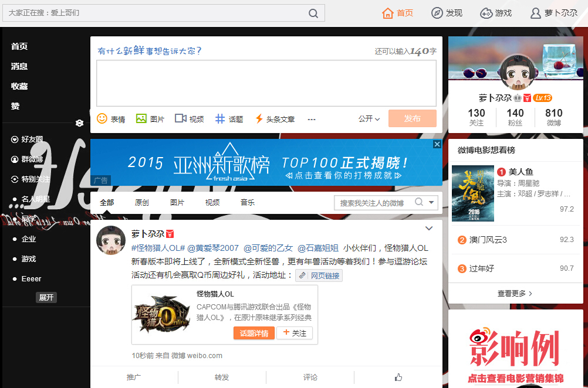This screenshot has width=588, height=388.
Task: Click the magnifier in 搜索我关注人的微博 box
Action: (x=419, y=202)
